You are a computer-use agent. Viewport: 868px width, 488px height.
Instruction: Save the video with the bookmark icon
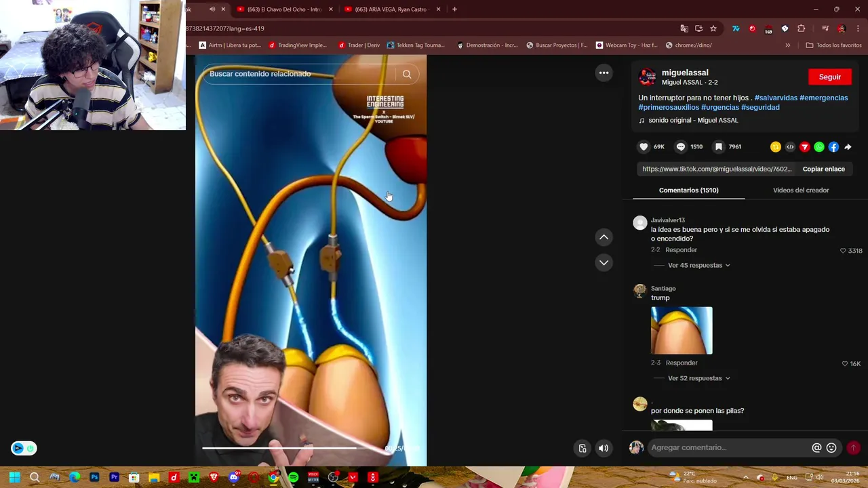pos(719,146)
